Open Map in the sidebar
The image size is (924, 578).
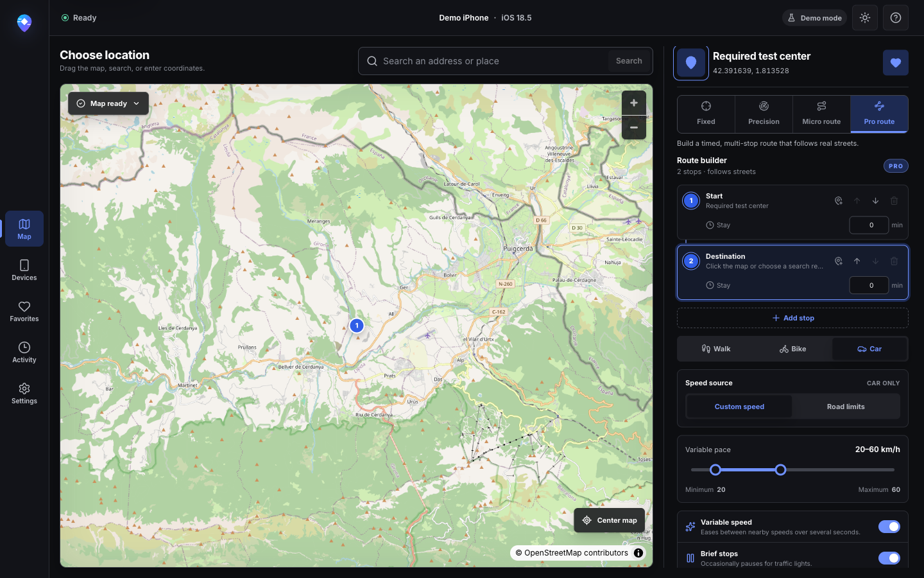click(24, 229)
